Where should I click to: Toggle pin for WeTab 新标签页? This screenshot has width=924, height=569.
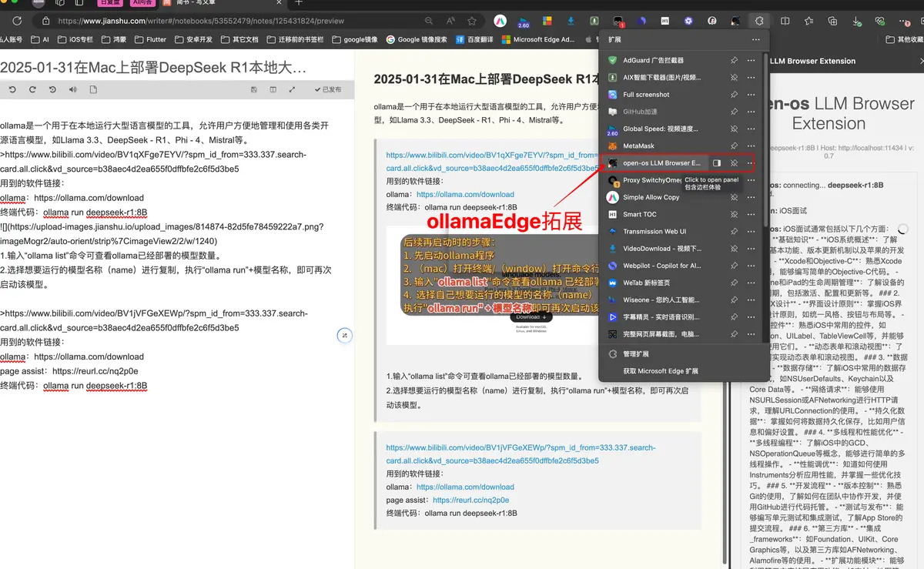[734, 283]
